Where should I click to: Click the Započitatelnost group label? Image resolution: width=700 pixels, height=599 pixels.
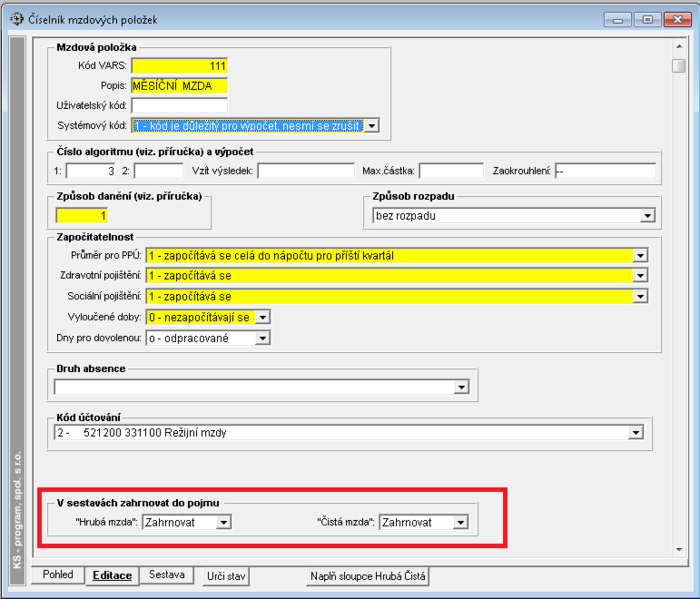point(95,237)
